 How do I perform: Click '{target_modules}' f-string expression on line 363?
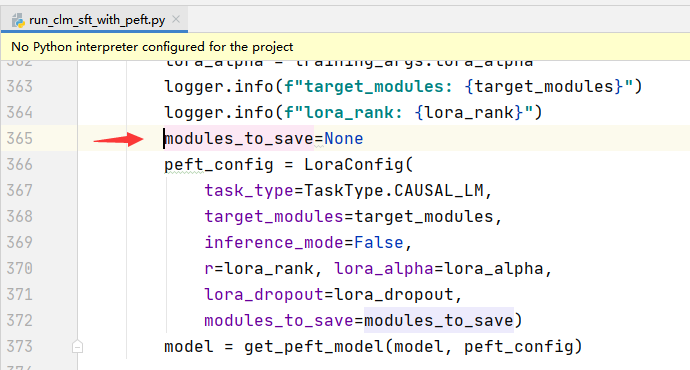click(544, 87)
